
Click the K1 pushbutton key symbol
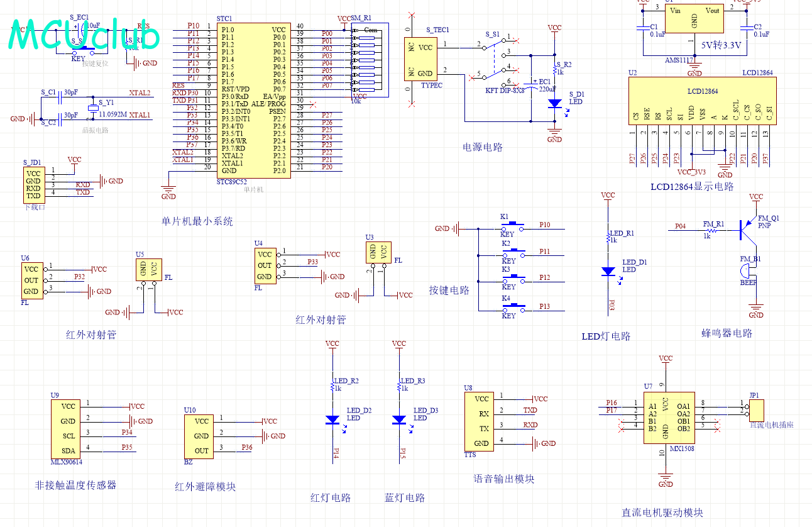[x=512, y=225]
